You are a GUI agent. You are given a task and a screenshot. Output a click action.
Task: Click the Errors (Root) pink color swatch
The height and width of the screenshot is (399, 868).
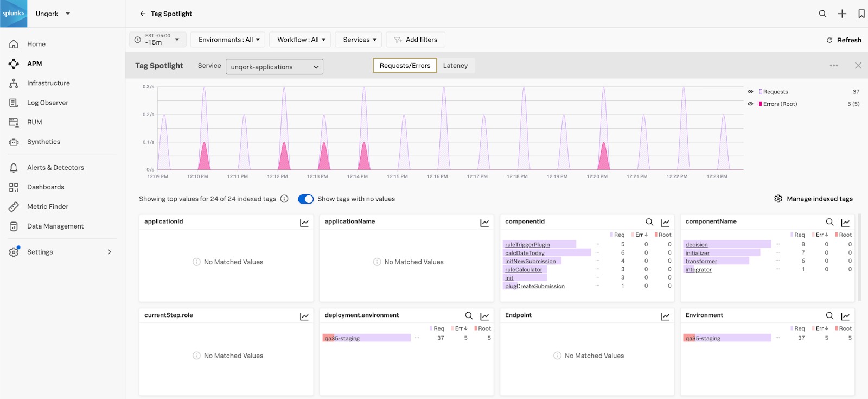[761, 104]
